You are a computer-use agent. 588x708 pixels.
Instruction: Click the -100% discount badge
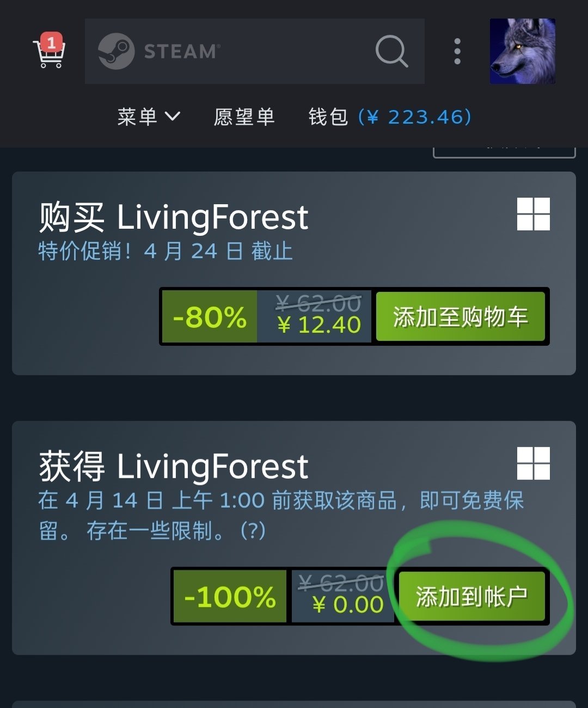(x=230, y=596)
